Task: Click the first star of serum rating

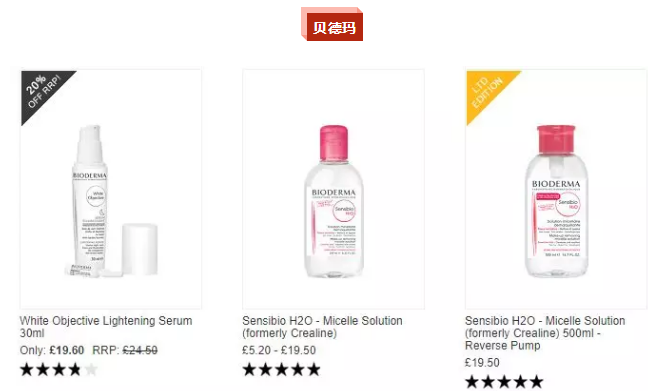Action: (27, 370)
